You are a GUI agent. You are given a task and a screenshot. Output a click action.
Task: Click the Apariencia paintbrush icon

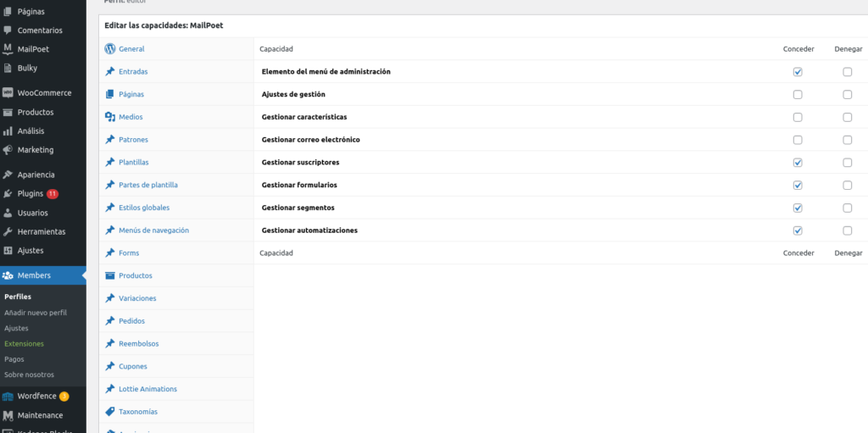[8, 175]
